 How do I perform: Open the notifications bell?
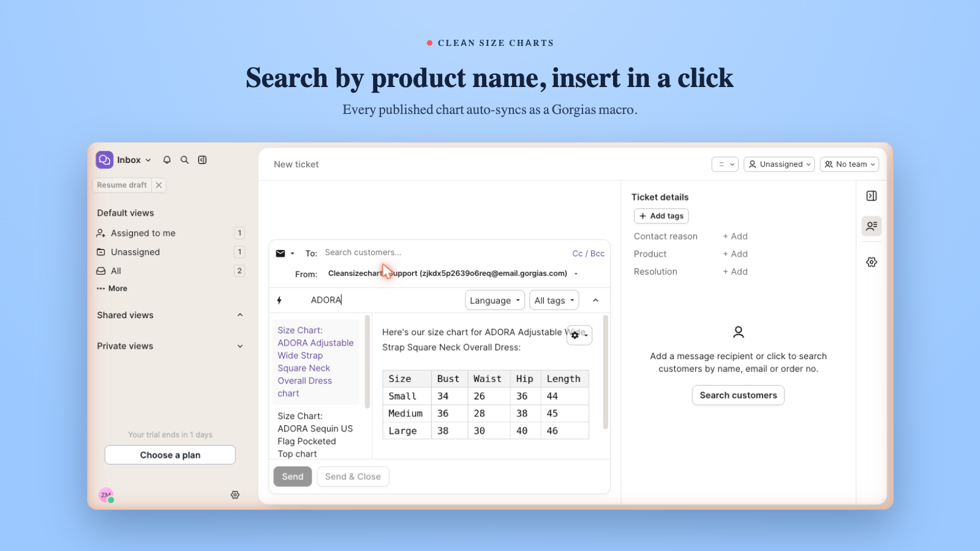click(x=167, y=160)
